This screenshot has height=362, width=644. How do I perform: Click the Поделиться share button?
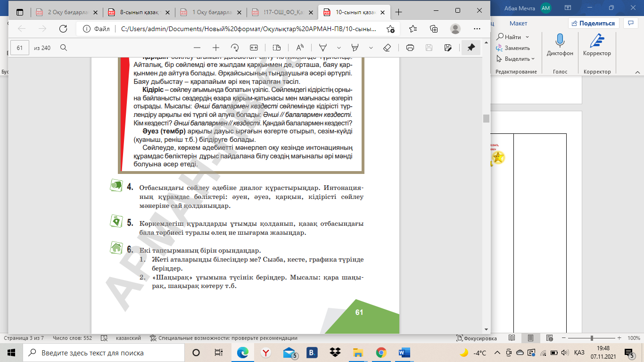593,23
